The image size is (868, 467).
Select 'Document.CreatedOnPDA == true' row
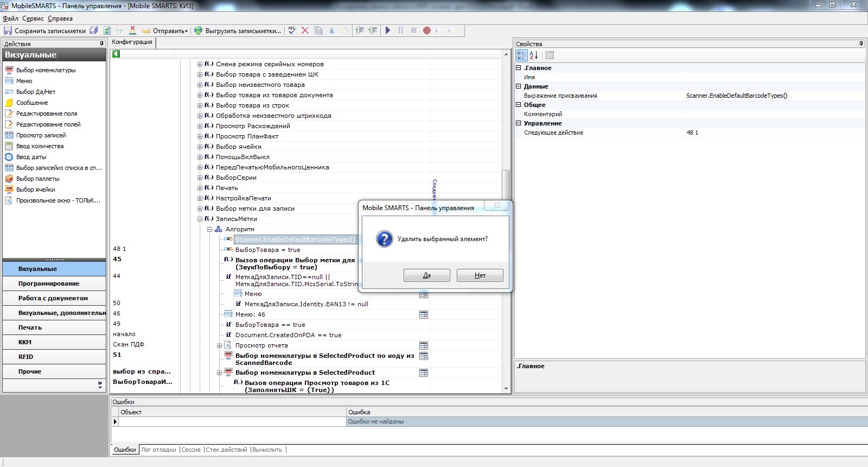coord(288,335)
